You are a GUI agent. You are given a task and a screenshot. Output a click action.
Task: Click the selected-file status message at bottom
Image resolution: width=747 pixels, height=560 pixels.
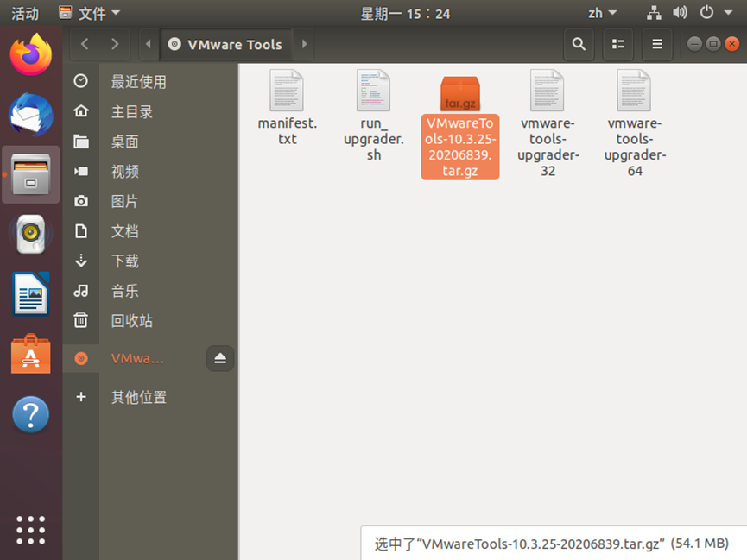552,544
